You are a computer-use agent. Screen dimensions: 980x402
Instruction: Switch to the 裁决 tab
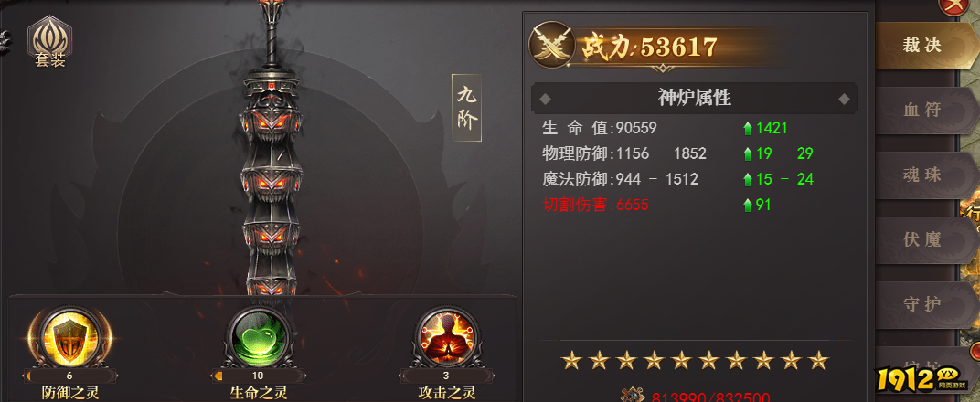pos(923,46)
